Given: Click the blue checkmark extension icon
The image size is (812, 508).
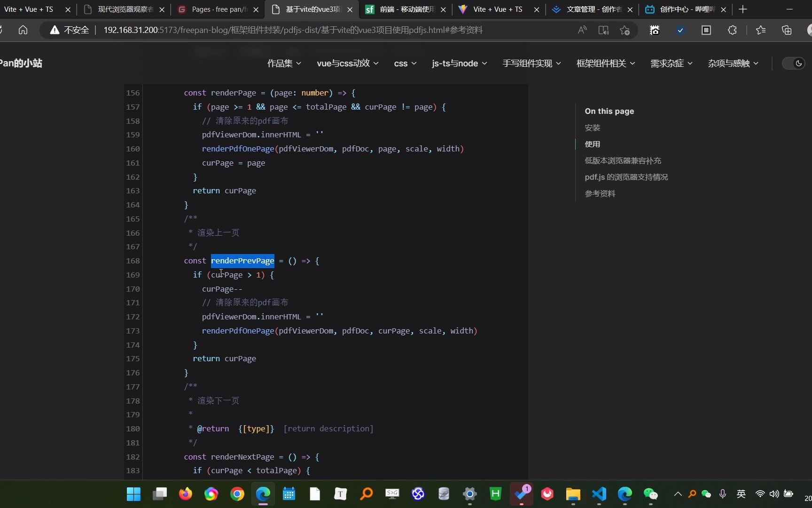Looking at the screenshot, I should [x=680, y=30].
